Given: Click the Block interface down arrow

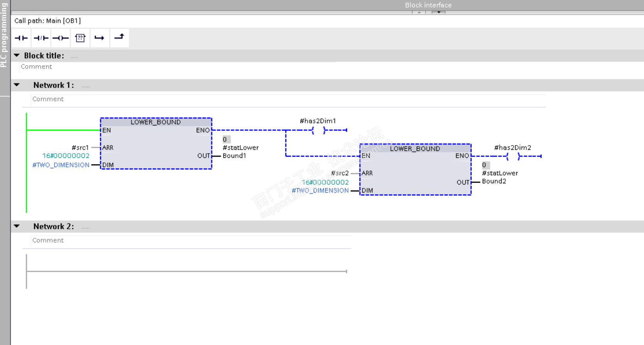Looking at the screenshot, I should coord(439,12).
